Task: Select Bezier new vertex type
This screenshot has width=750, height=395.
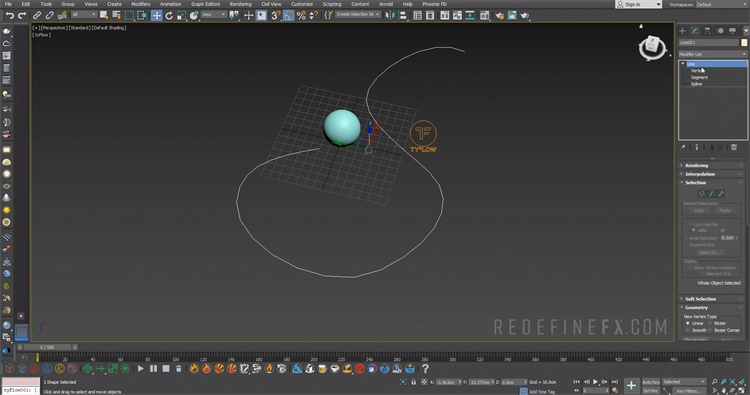Action: click(x=717, y=323)
